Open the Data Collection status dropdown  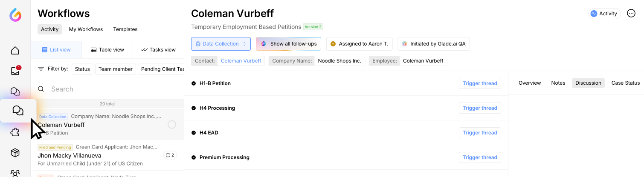coord(220,44)
